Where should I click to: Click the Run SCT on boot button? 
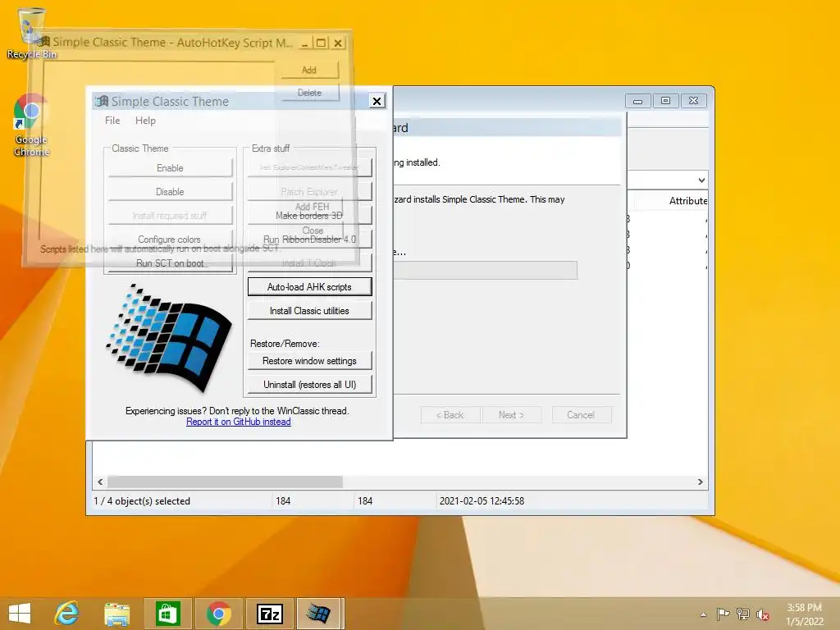170,263
